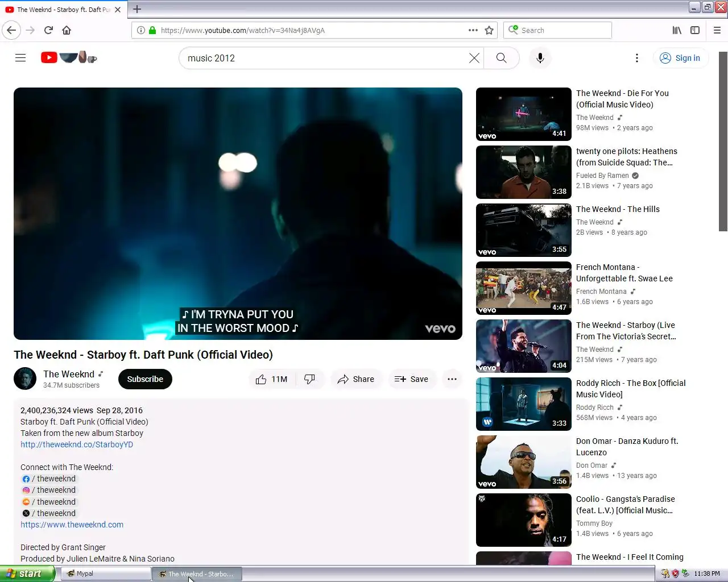This screenshot has width=728, height=582.
Task: Open the page actions three-dot menu in address bar
Action: pos(473,30)
